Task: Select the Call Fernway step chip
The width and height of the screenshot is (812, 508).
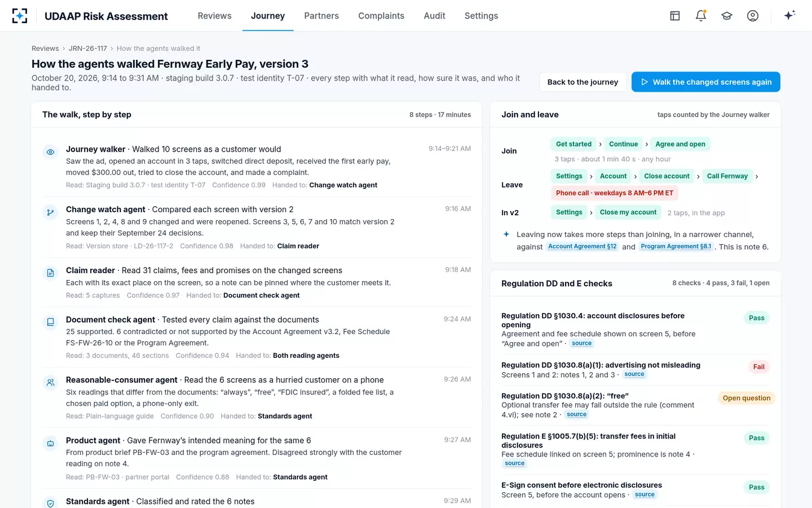Action: [x=727, y=176]
